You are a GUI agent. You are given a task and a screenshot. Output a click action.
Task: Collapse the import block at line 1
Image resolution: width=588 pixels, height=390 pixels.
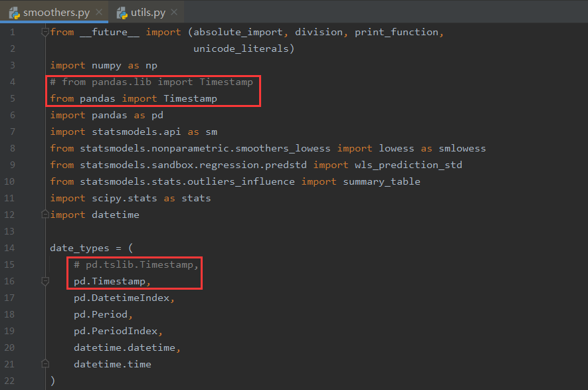[45, 33]
